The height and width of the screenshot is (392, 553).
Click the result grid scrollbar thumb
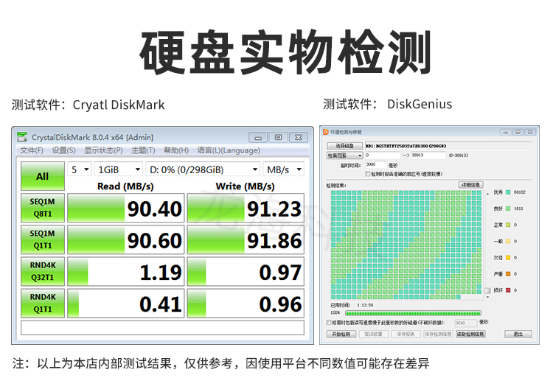click(x=488, y=290)
